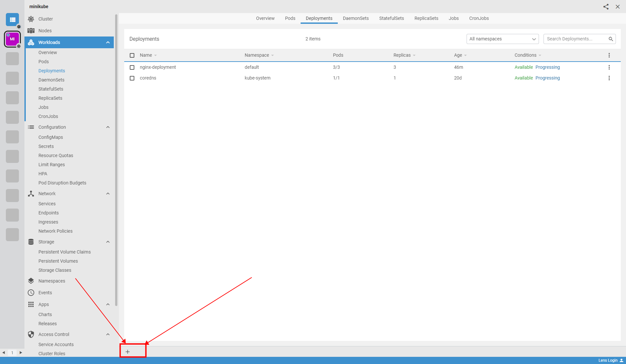Click the plus icon to open new tab
626x364 pixels.
(128, 352)
